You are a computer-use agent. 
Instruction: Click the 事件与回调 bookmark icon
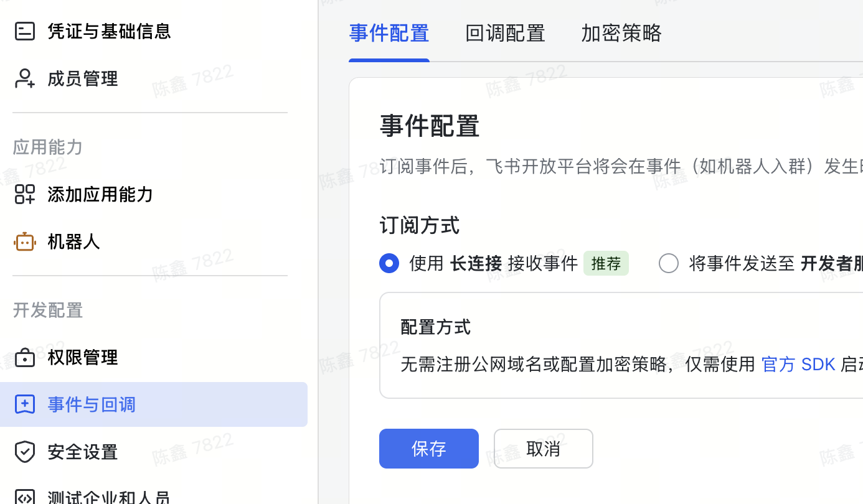pyautogui.click(x=25, y=404)
